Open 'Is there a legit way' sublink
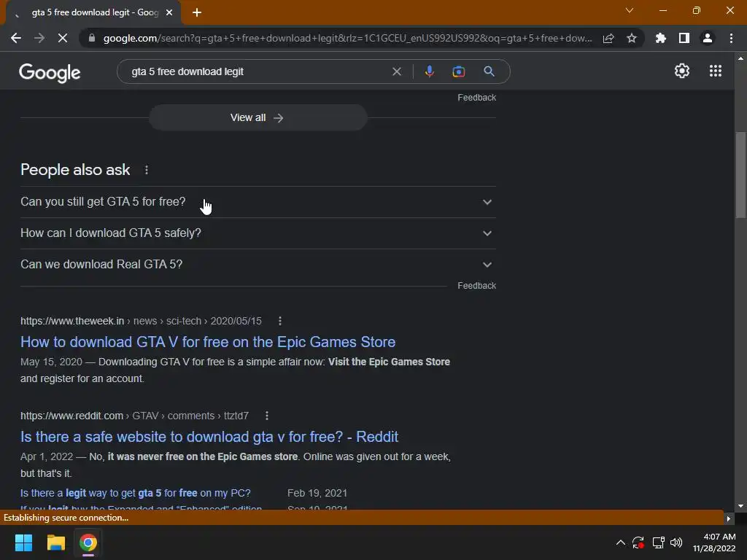Viewport: 747px width, 560px height. [135, 493]
